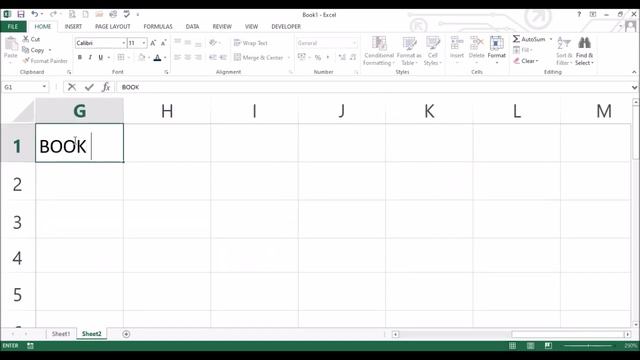This screenshot has height=360, width=640.
Task: Click the Font Color red A swatch
Action: (x=158, y=58)
